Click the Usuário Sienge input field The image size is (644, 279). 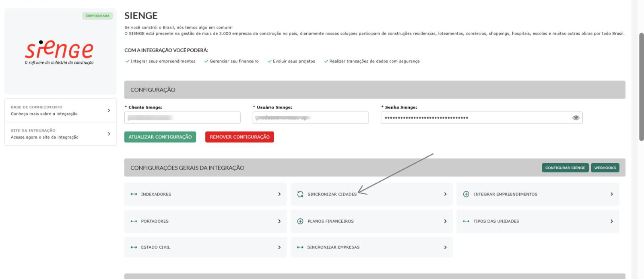311,118
